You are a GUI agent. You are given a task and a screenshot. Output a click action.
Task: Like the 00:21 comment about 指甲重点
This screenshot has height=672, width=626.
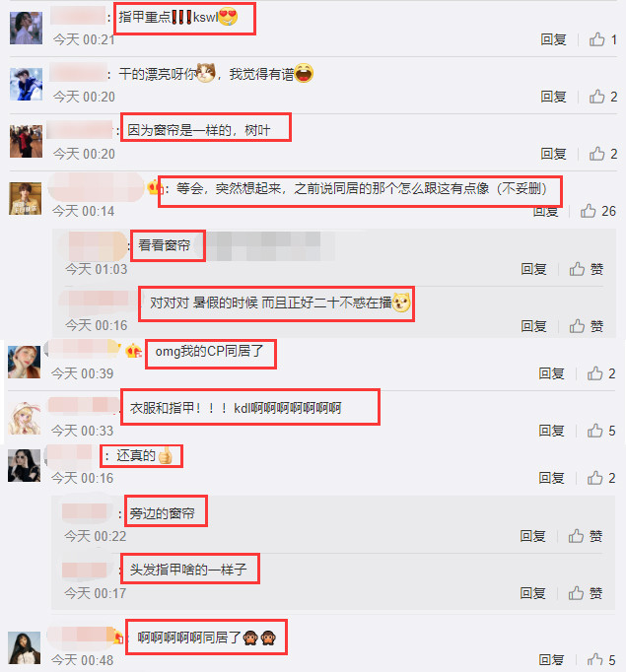click(x=602, y=39)
